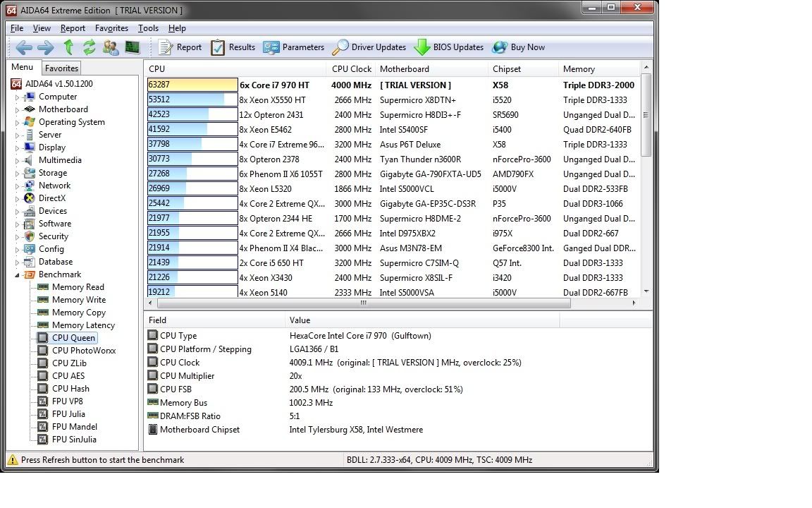
Task: Switch to the Favorites tab in sidebar
Action: click(x=61, y=68)
